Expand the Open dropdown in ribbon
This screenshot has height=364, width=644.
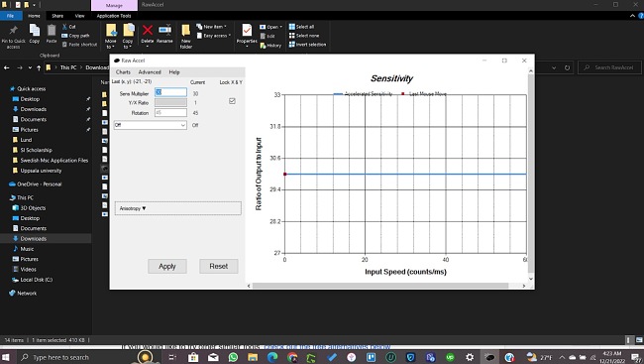coord(271,27)
